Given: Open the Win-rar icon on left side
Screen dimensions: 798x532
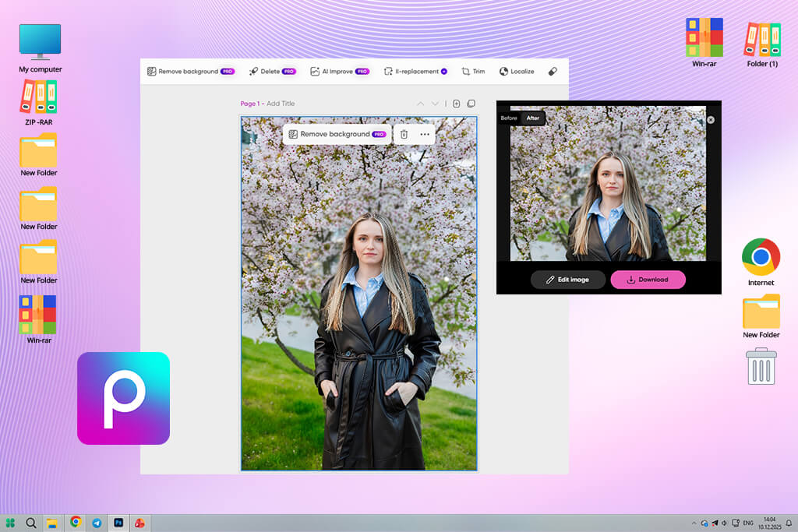Looking at the screenshot, I should coord(39,319).
